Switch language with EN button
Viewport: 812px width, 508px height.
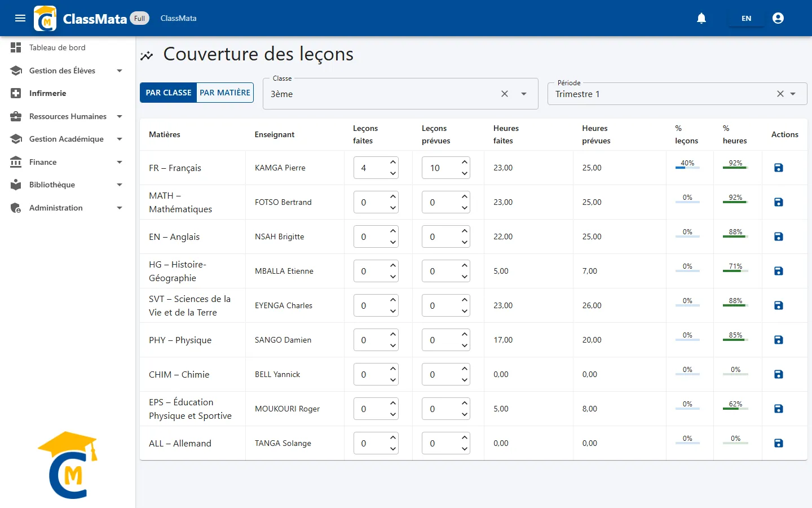746,18
